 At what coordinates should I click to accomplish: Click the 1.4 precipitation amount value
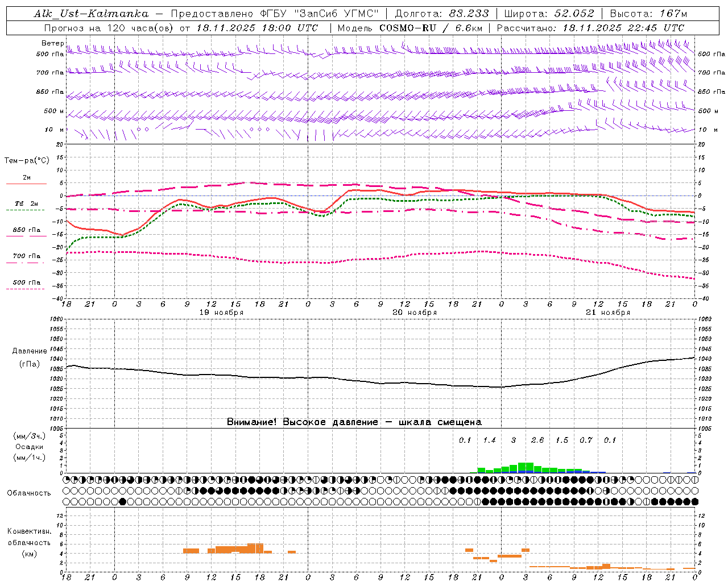pyautogui.click(x=489, y=440)
